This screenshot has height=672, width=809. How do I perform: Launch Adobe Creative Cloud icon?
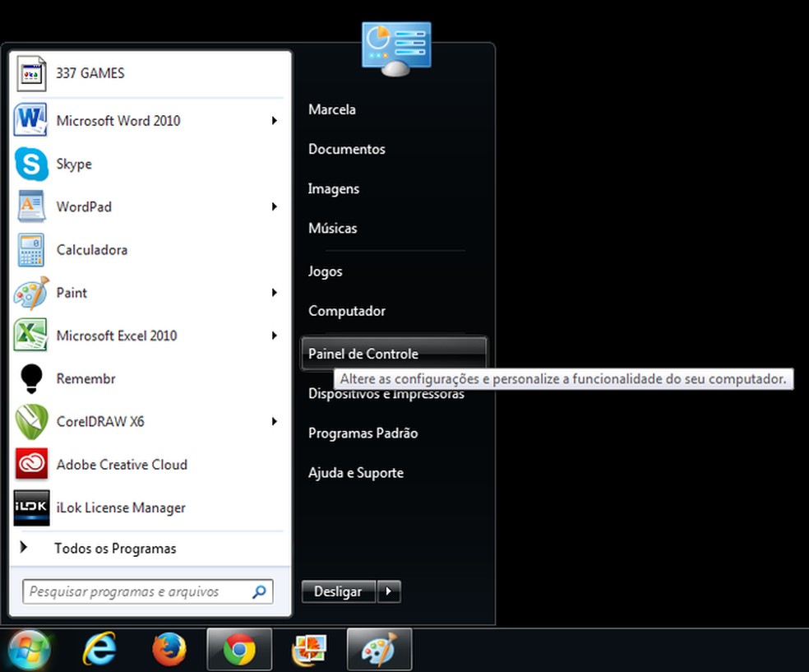(x=31, y=465)
